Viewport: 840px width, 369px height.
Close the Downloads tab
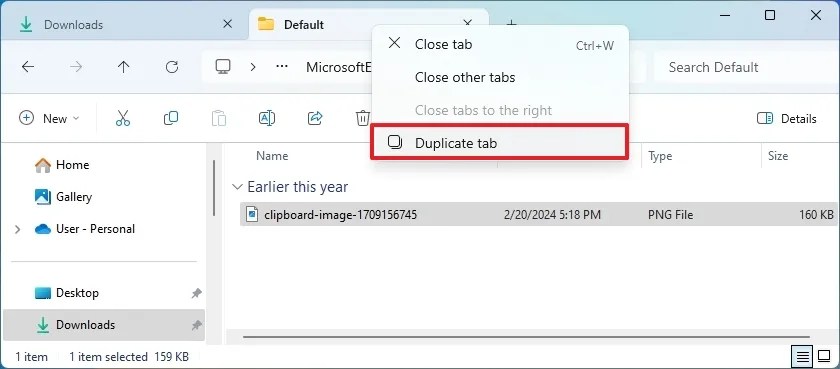227,24
